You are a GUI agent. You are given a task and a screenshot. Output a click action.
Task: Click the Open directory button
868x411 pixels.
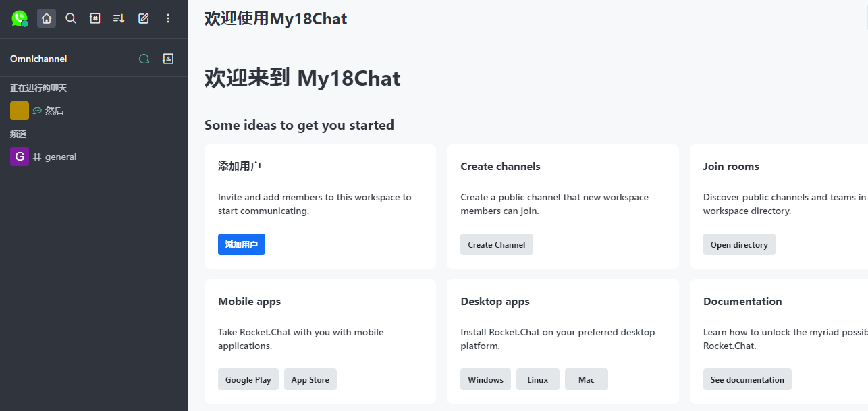coord(739,244)
